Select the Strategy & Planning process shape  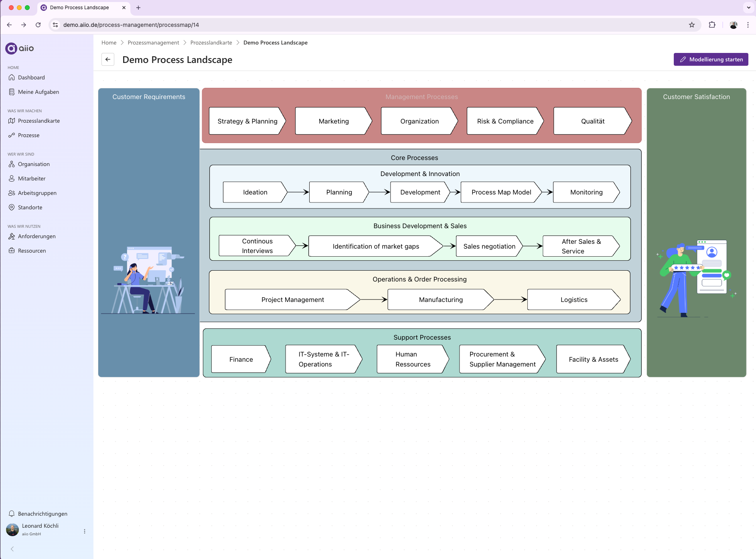[247, 121]
